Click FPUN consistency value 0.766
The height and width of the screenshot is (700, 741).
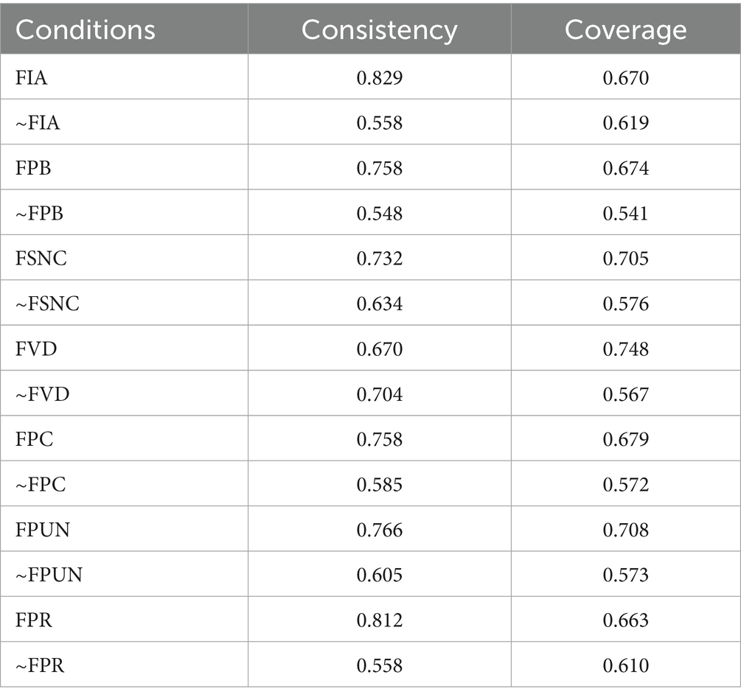379,530
